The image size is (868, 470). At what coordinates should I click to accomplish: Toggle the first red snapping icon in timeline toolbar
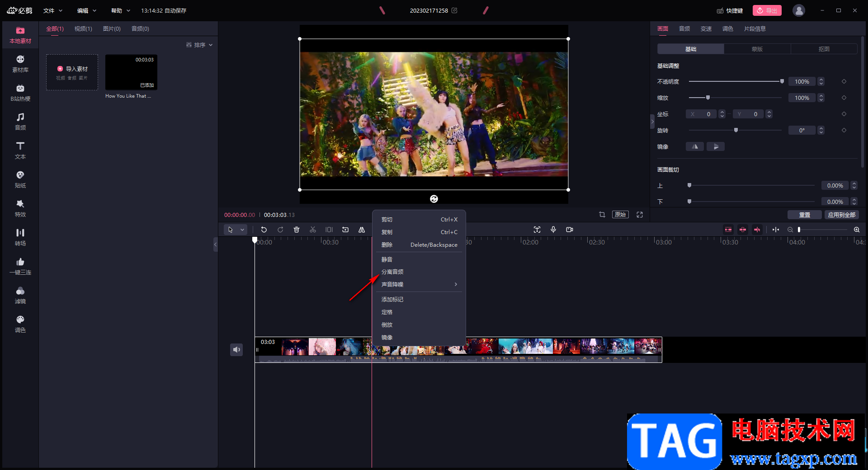pos(728,230)
